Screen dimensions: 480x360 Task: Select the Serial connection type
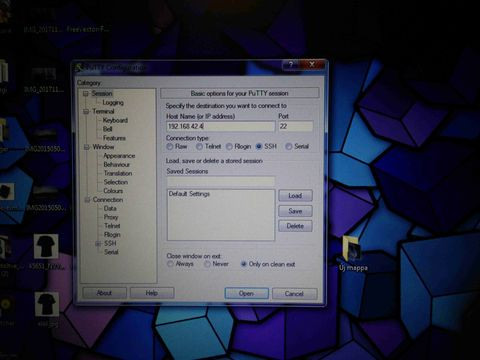tap(289, 146)
